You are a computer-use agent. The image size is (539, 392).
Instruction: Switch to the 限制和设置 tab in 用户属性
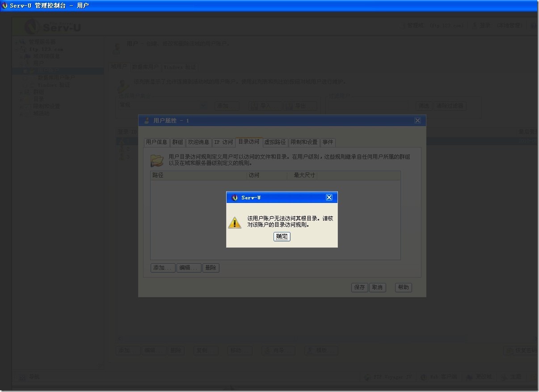304,142
